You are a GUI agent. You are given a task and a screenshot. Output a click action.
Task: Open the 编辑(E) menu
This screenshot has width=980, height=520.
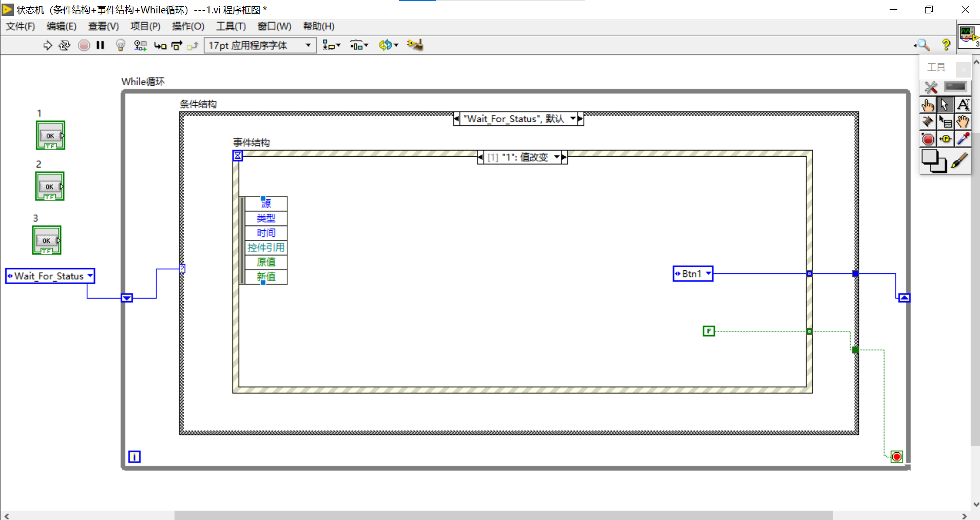point(62,26)
